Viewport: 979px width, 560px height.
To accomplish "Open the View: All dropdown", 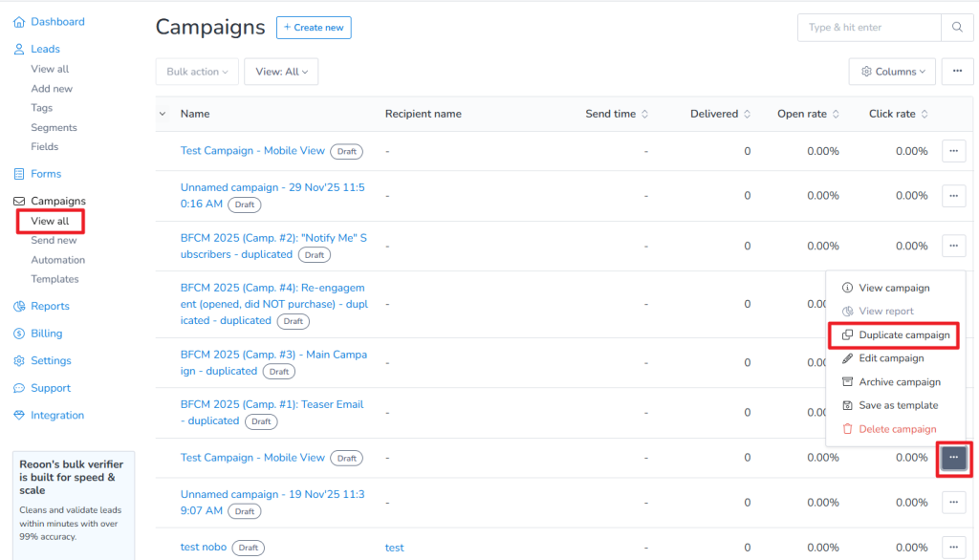I will pos(280,71).
